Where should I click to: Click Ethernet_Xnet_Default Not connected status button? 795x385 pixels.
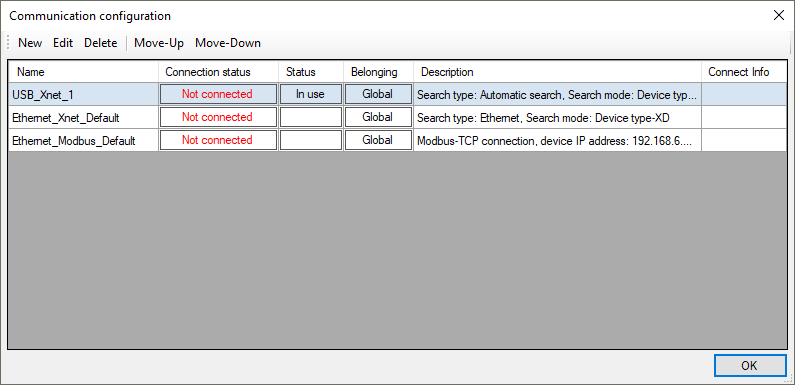(218, 117)
